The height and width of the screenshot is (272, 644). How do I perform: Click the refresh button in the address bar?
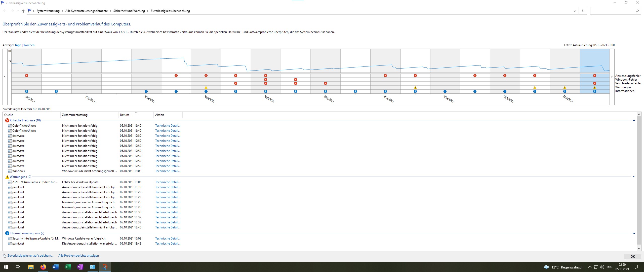pyautogui.click(x=583, y=11)
